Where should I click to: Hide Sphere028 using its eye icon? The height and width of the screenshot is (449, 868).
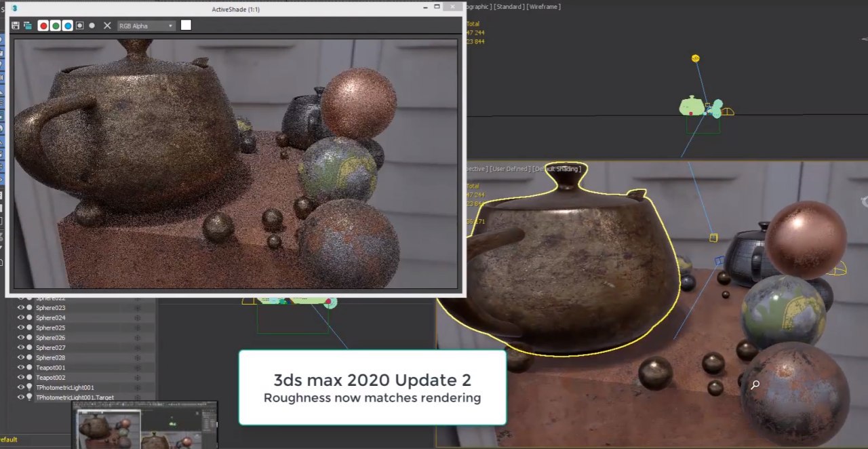(20, 357)
